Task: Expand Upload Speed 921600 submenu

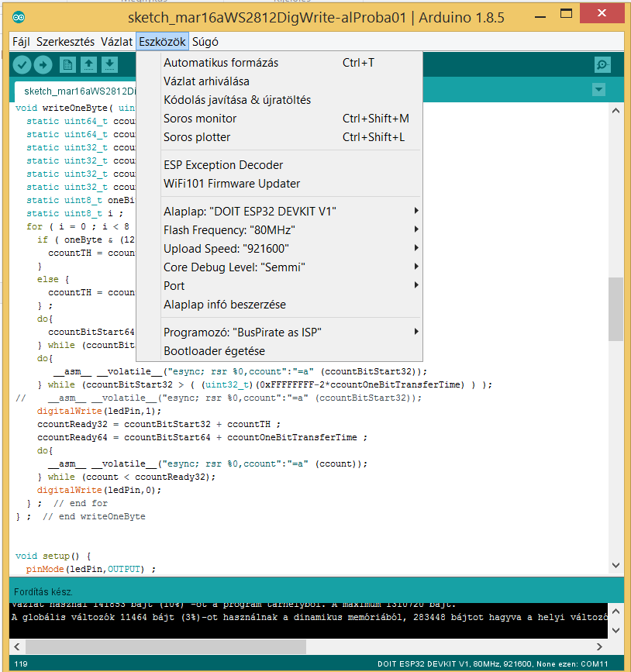Action: click(279, 249)
